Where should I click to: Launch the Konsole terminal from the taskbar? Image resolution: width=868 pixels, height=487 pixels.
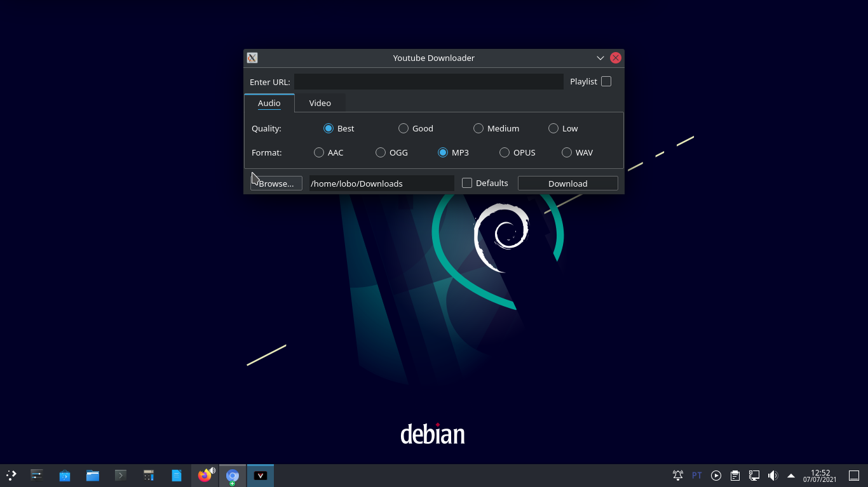[121, 475]
